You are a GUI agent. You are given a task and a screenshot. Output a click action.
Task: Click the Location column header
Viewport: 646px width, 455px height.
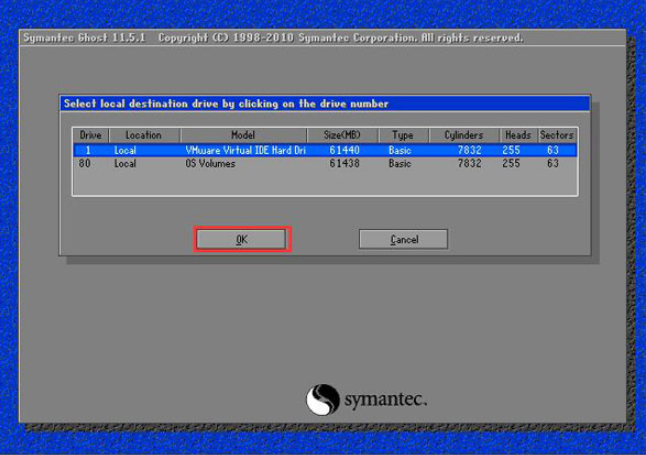click(x=144, y=135)
